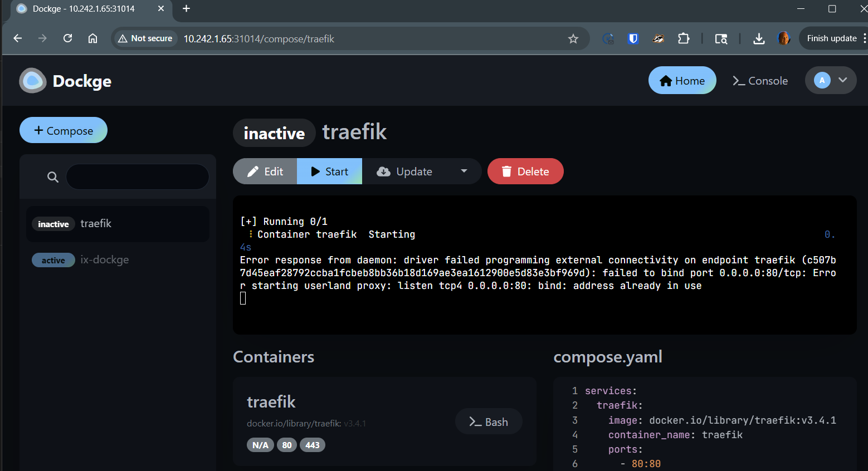
Task: Open the browser extensions puzzle menu
Action: tap(684, 38)
